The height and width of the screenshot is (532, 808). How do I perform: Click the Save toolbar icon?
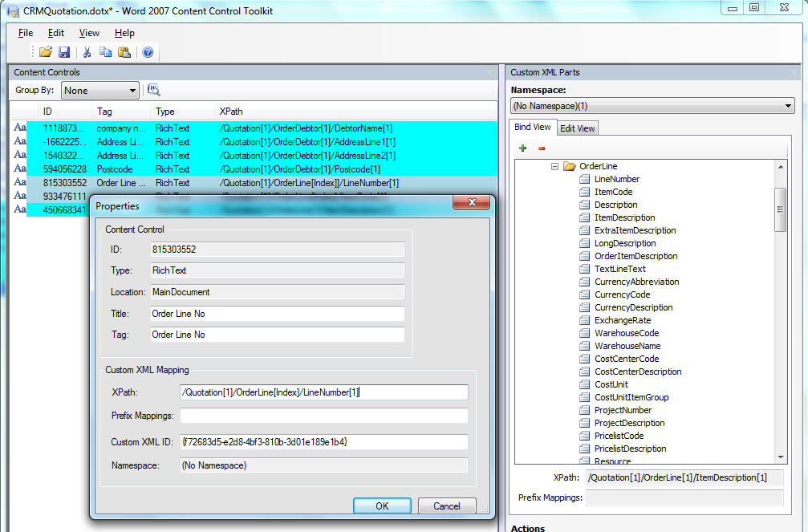(x=64, y=52)
